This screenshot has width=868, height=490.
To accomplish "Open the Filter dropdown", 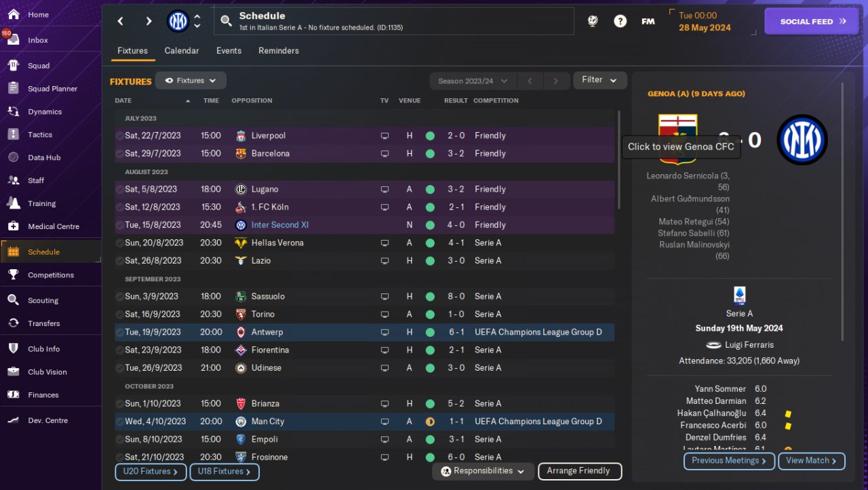I will (599, 80).
